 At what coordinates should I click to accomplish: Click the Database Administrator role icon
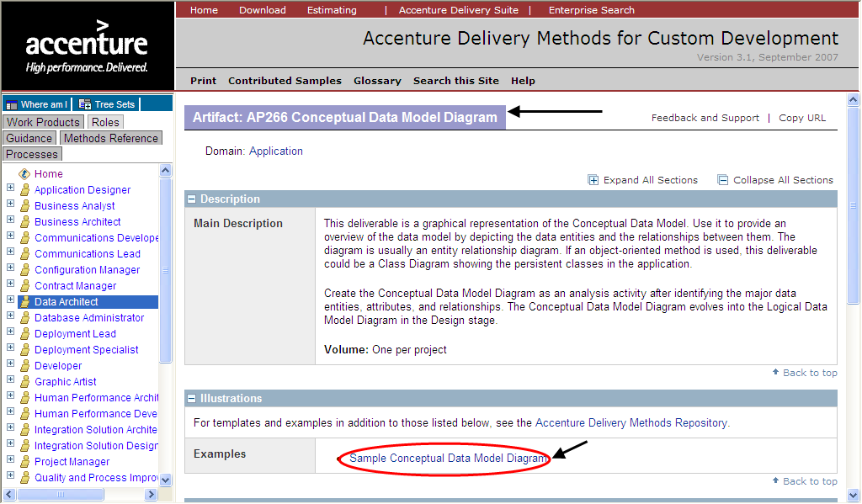24,318
